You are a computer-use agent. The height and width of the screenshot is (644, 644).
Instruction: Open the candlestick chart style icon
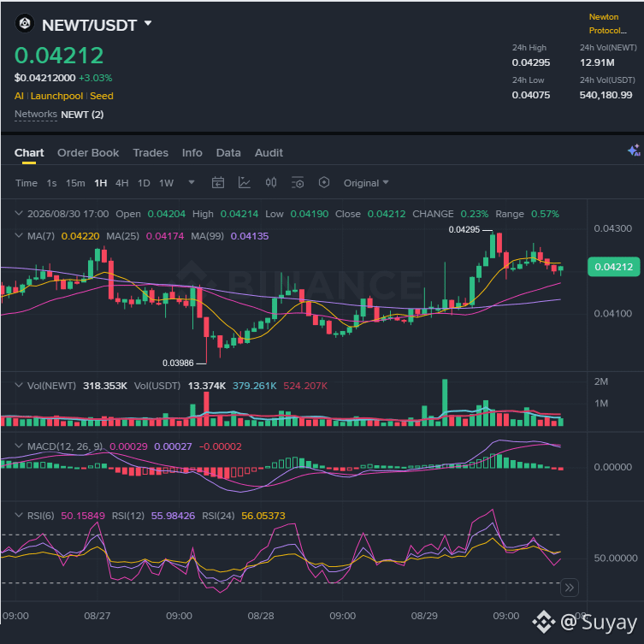tap(270, 182)
